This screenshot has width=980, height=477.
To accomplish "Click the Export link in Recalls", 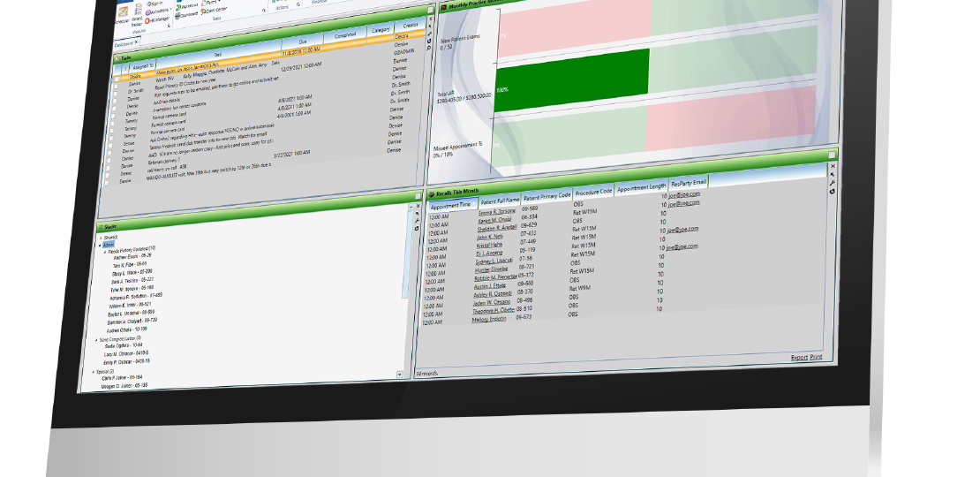I will (x=799, y=358).
